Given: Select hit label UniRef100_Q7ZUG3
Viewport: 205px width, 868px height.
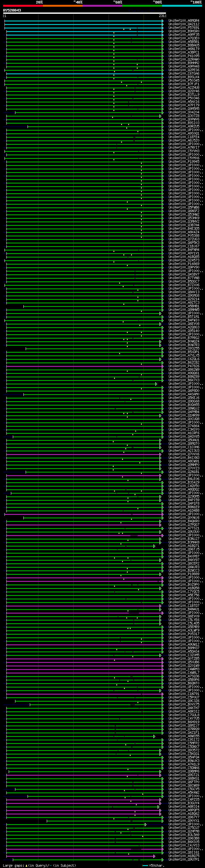Looking at the screenshot, I should pos(184,239).
